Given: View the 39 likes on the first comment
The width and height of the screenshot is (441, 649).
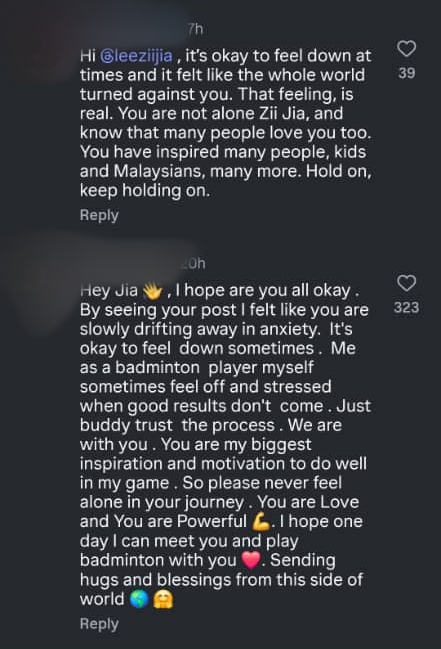Looking at the screenshot, I should 406,73.
